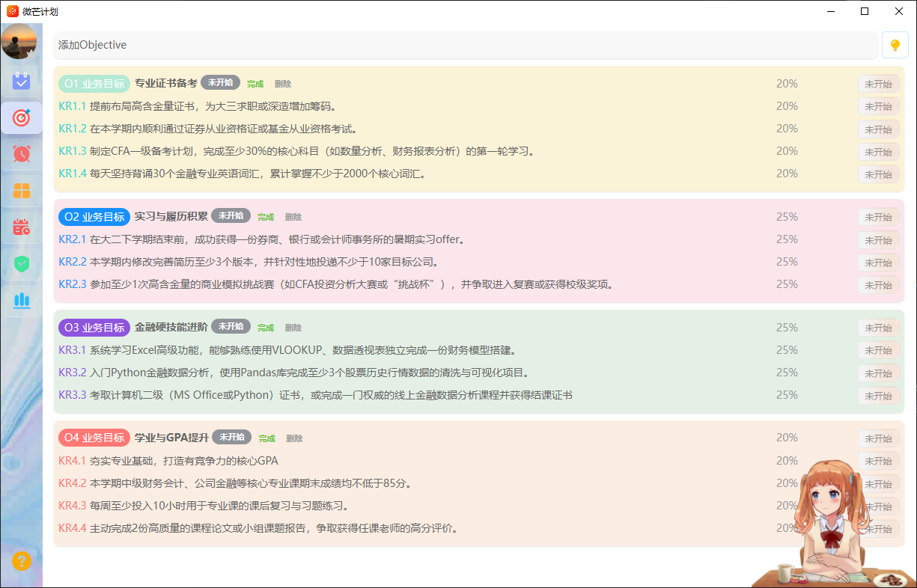Open the calendar checkmark tasks icon in sidebar
The height and width of the screenshot is (588, 917).
pyautogui.click(x=22, y=81)
